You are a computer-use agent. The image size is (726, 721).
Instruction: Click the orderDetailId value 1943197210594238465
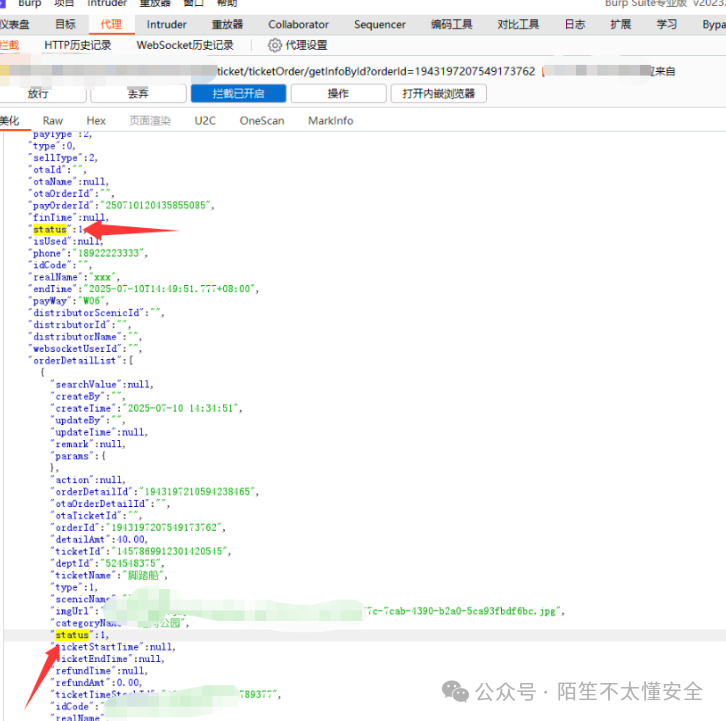click(x=198, y=491)
